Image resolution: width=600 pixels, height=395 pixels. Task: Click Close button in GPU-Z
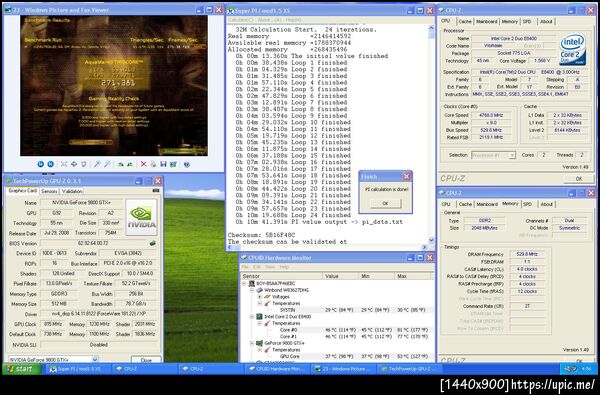[x=146, y=360]
